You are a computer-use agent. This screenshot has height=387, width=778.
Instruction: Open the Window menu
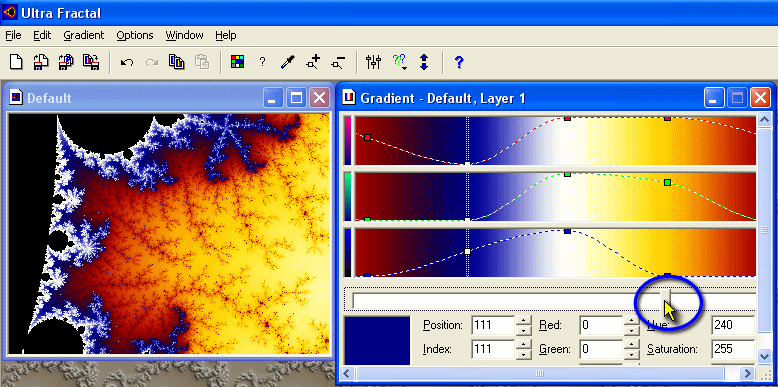[184, 35]
